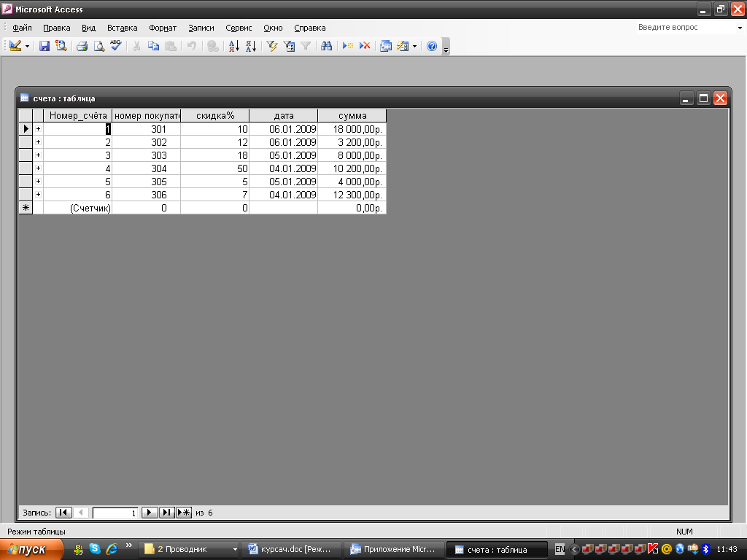Open the help question dropdown arrow
The image size is (747, 560).
(x=740, y=28)
